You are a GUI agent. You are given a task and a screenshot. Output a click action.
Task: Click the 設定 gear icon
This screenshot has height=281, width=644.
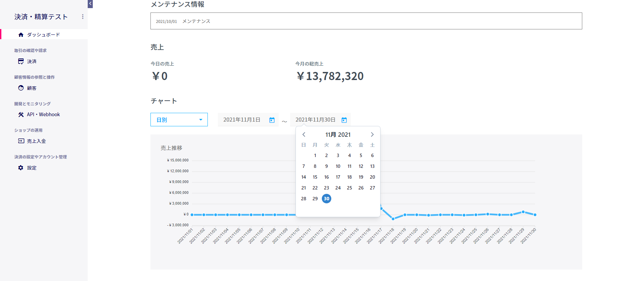21,168
